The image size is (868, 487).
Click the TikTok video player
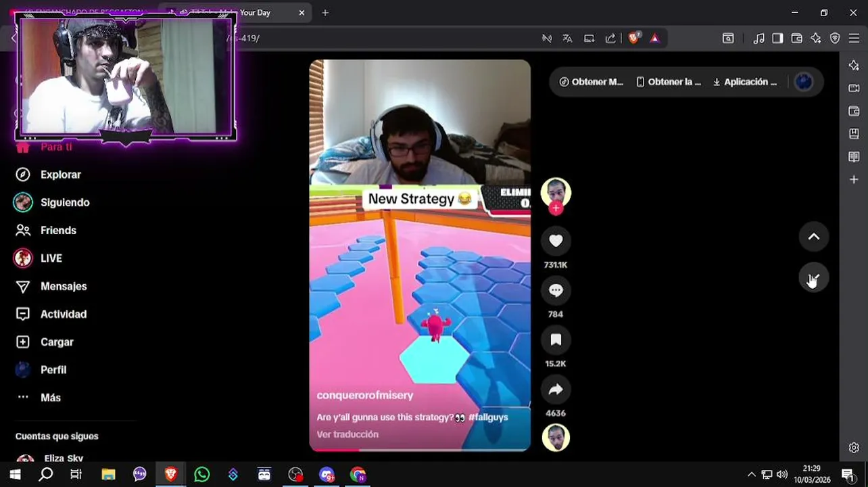[420, 255]
